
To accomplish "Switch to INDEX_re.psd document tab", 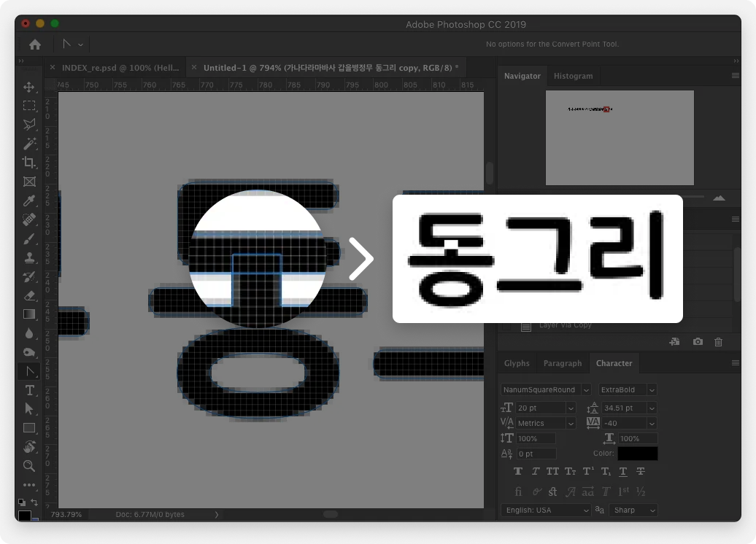I will [x=120, y=68].
